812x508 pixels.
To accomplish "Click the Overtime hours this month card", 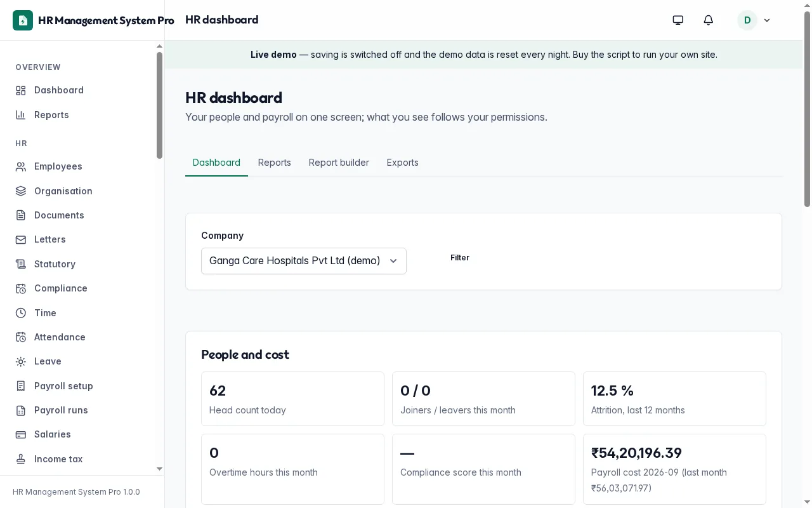I will click(x=292, y=469).
